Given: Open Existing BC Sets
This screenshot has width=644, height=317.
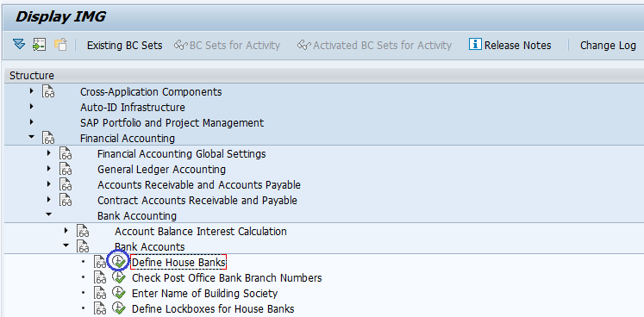Looking at the screenshot, I should [124, 45].
